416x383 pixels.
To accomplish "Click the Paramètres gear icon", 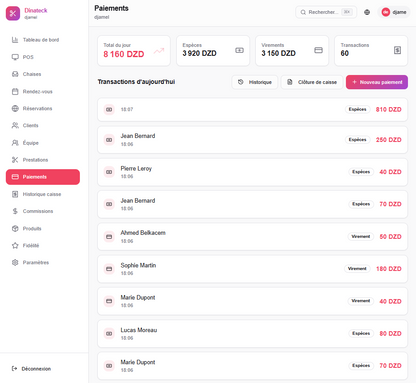I will pyautogui.click(x=15, y=262).
